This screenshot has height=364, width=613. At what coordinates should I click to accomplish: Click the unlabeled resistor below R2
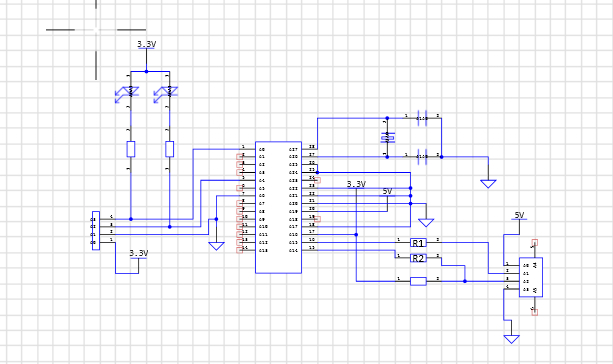418,281
